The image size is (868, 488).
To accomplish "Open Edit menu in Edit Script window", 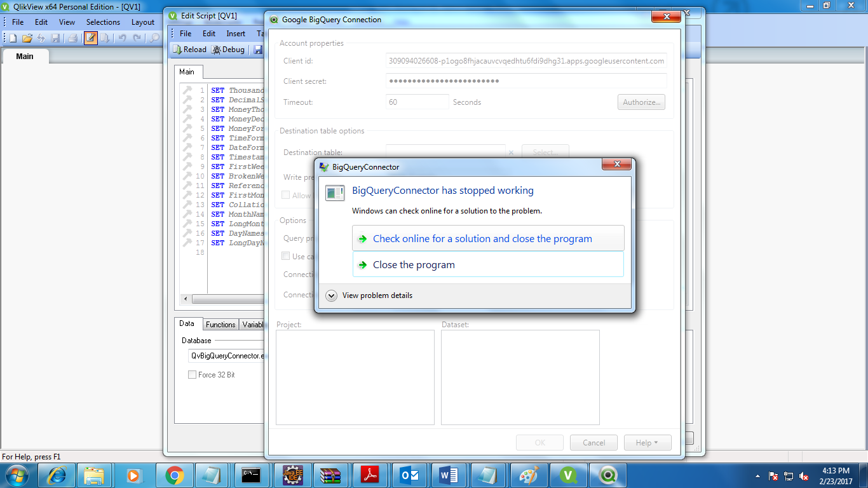I will [x=209, y=34].
